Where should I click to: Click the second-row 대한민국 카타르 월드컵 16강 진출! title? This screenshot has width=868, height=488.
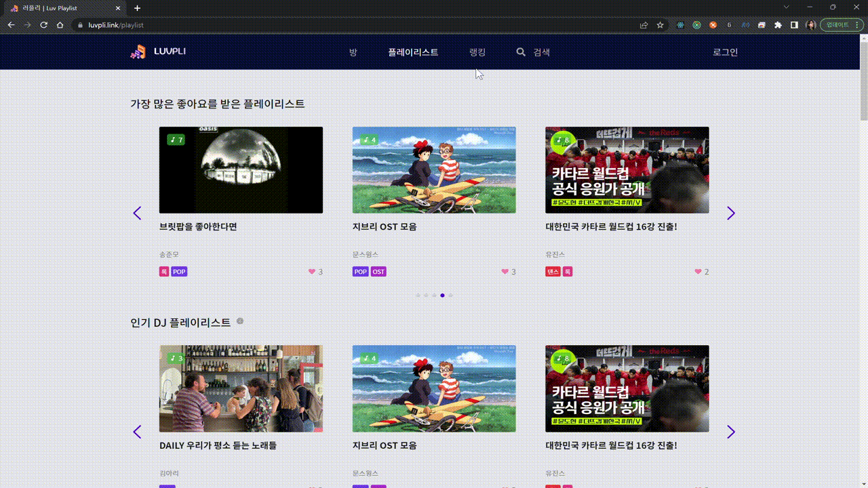click(612, 445)
